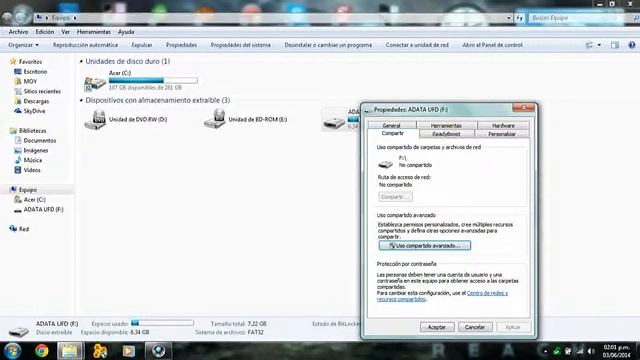The height and width of the screenshot is (360, 640).
Task: Open the Acer (C:) drive icon
Action: pyautogui.click(x=95, y=83)
